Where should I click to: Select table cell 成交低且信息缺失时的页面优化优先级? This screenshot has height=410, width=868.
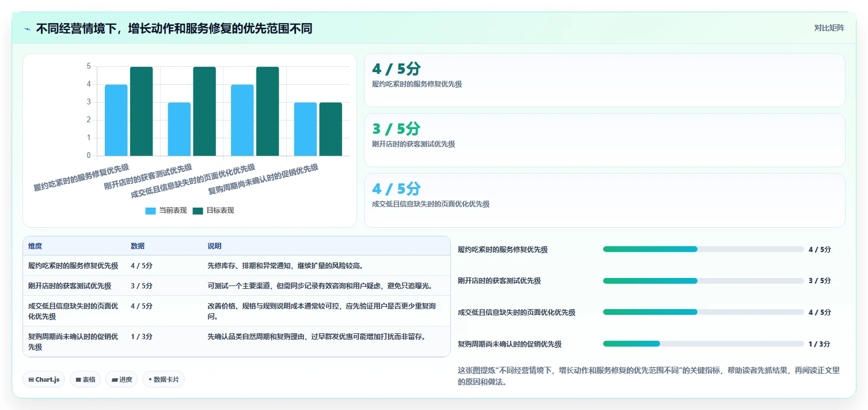click(74, 311)
